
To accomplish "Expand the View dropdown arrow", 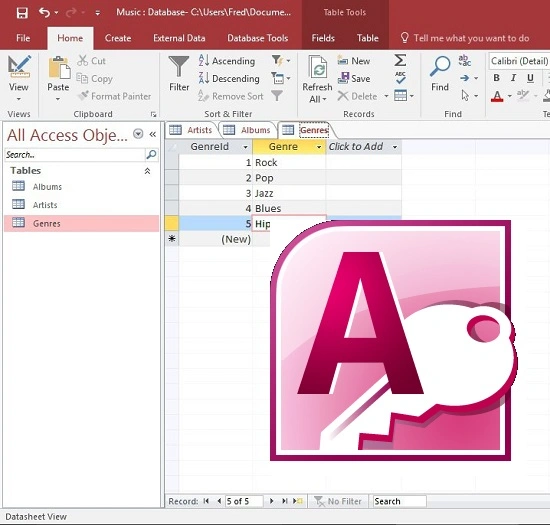I will click(19, 99).
